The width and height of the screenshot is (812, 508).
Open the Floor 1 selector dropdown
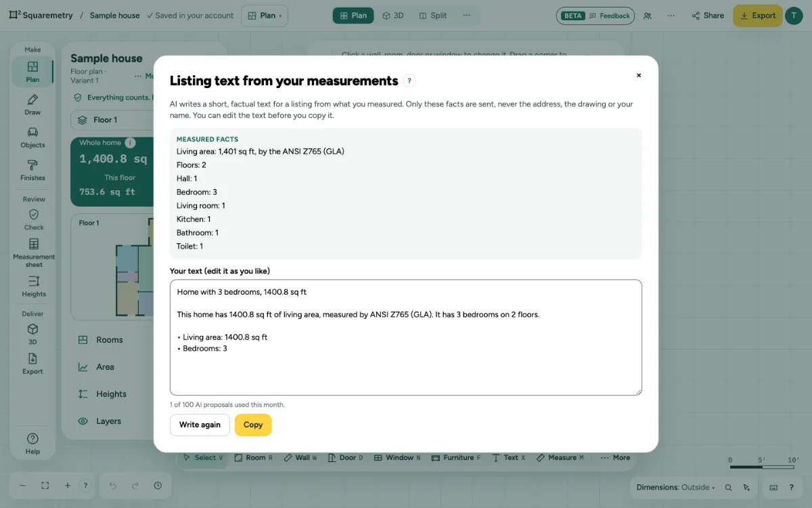[112, 120]
